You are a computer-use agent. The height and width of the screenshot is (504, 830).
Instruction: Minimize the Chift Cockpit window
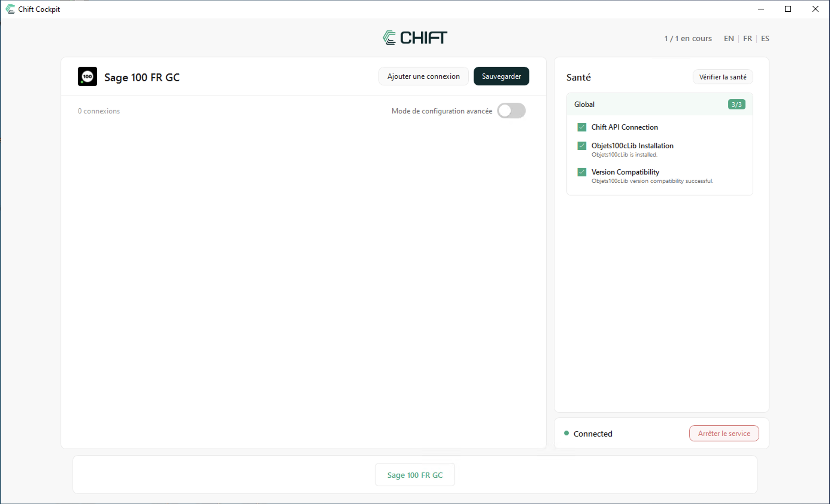(x=761, y=9)
